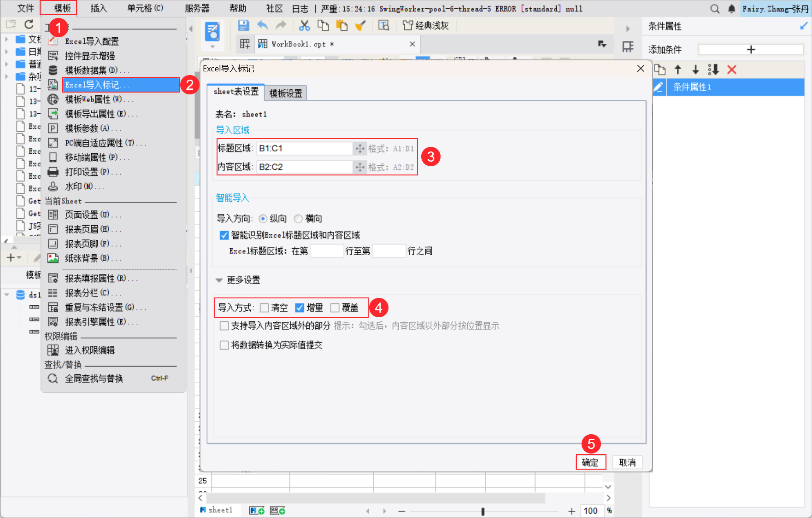812x518 pixels.
Task: Close the WorkBook1.cpt tab
Action: pos(412,44)
